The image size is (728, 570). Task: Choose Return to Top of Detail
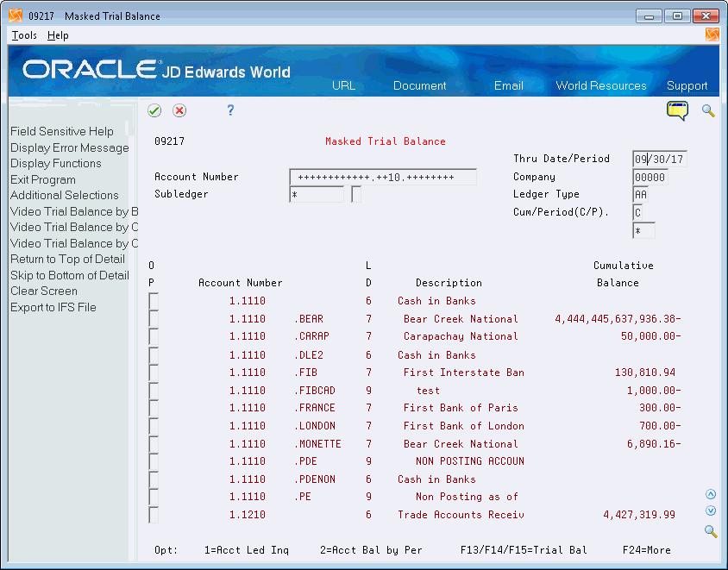pyautogui.click(x=67, y=259)
